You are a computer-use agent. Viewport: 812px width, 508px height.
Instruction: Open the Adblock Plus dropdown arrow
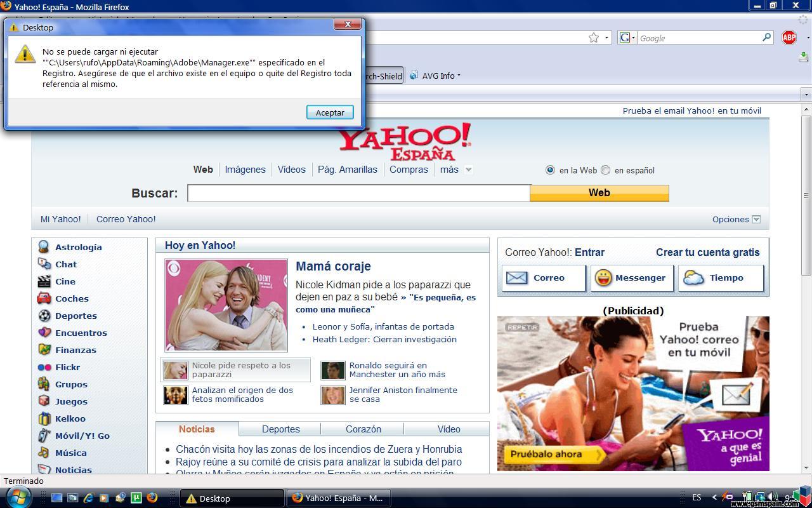pyautogui.click(x=808, y=37)
